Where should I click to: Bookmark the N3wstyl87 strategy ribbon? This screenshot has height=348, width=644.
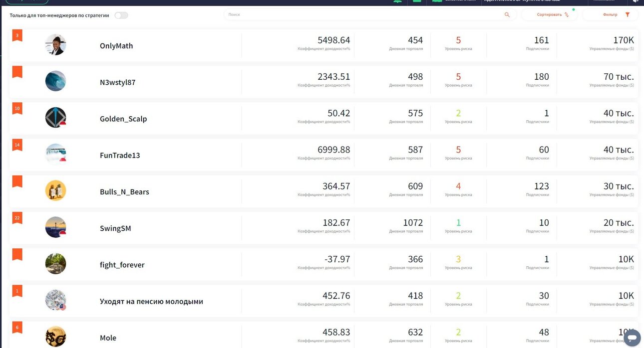click(x=17, y=72)
